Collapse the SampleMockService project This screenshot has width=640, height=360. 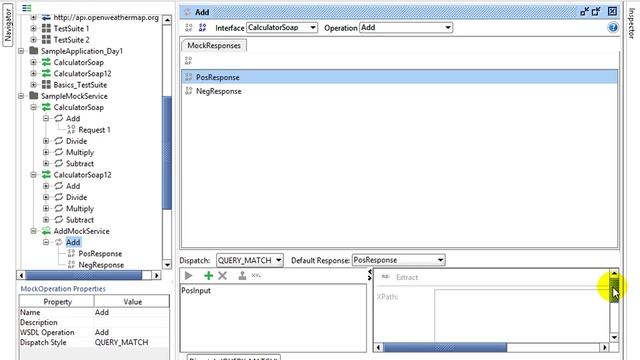pyautogui.click(x=21, y=96)
